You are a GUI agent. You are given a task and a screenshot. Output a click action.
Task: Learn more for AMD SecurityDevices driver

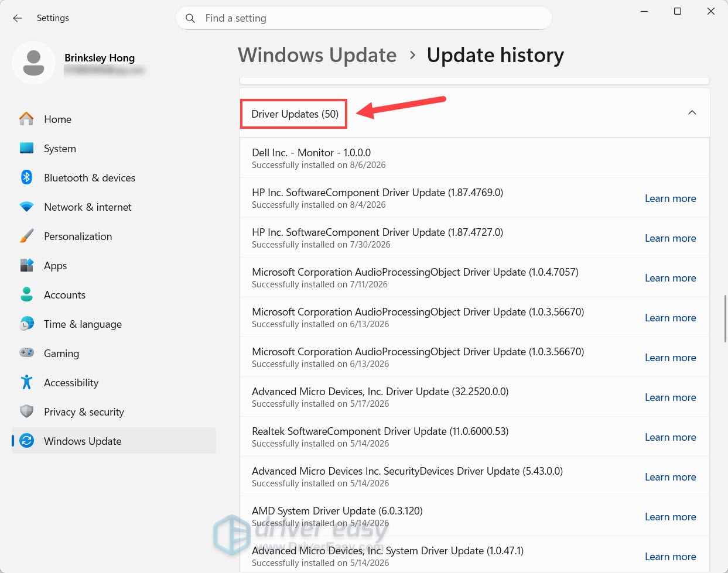pos(670,477)
